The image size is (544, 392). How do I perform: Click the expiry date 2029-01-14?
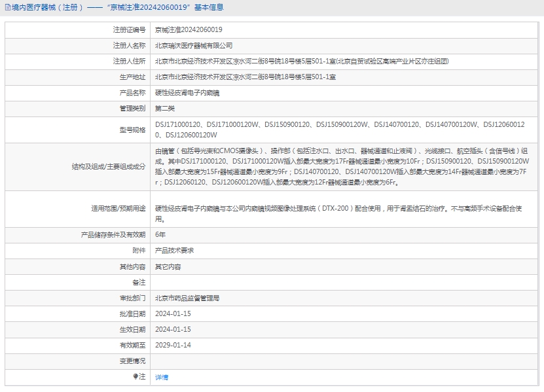[x=173, y=345]
